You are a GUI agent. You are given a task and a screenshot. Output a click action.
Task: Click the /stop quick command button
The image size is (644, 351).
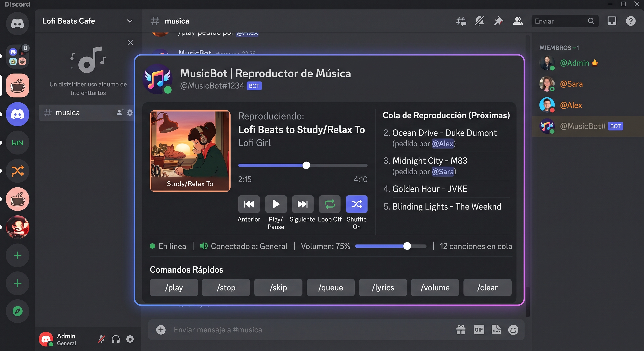[226, 287]
